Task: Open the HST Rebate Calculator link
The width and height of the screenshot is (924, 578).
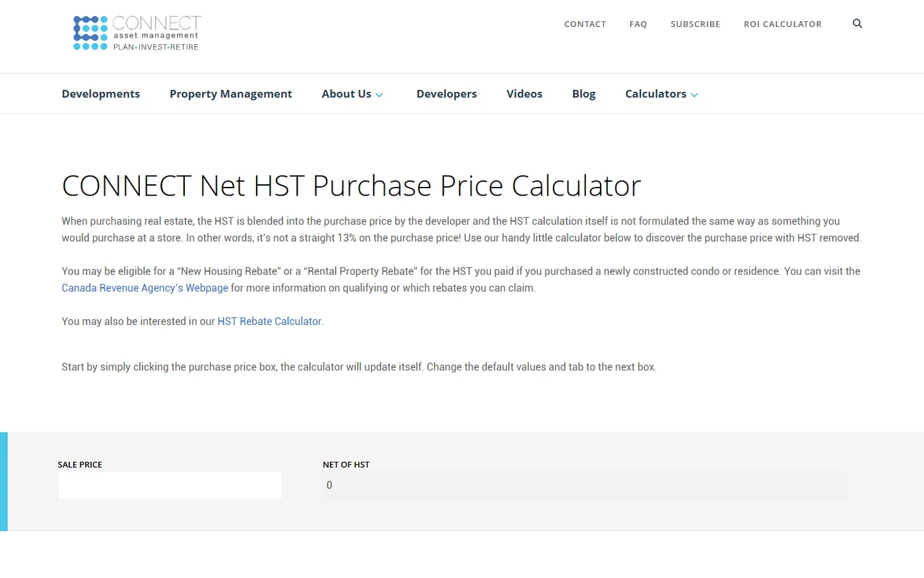Action: (x=269, y=321)
